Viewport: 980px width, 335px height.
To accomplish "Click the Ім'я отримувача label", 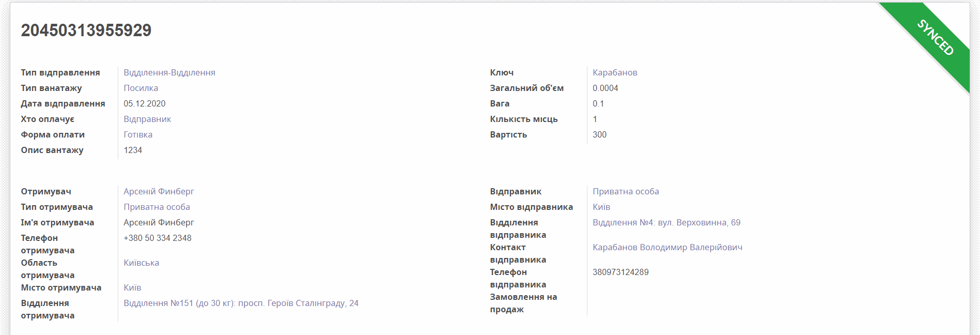I will click(57, 222).
